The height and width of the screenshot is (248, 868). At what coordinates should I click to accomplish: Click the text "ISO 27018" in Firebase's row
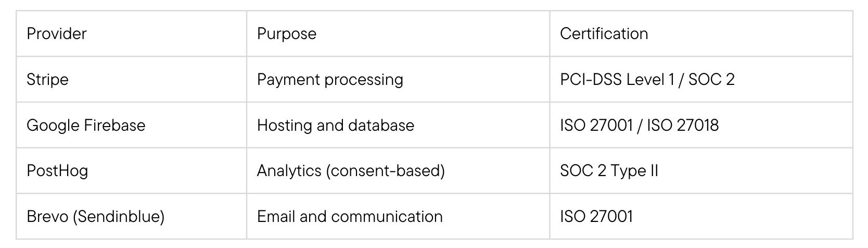683,126
